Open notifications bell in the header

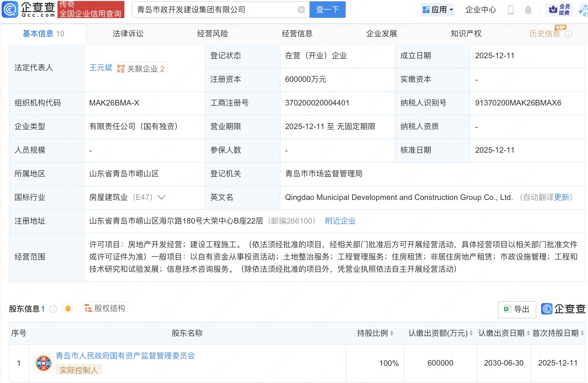point(528,10)
